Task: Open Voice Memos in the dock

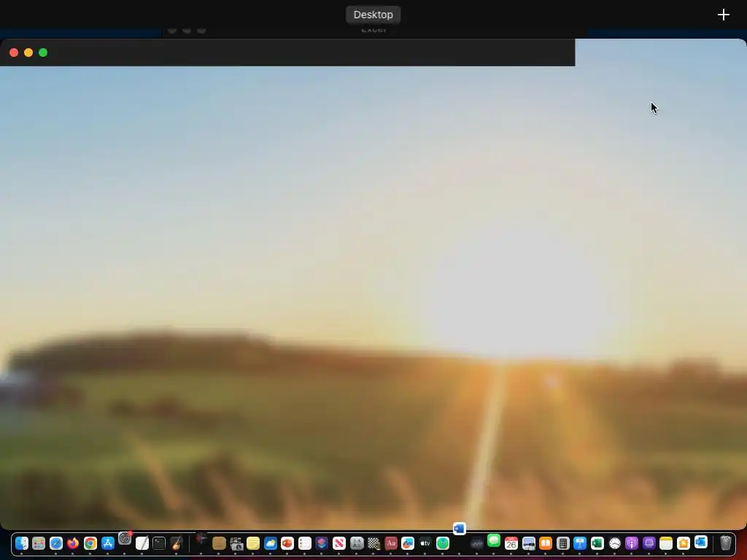Action: [476, 543]
